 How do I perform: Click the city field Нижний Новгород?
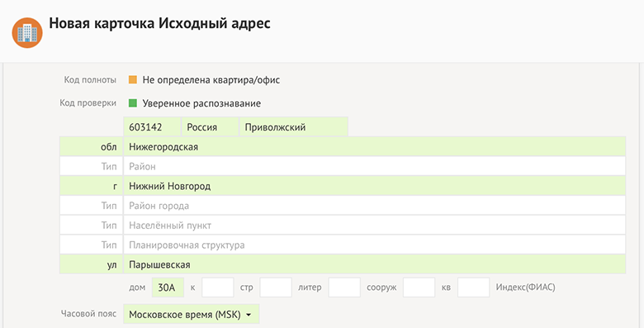tap(375, 186)
